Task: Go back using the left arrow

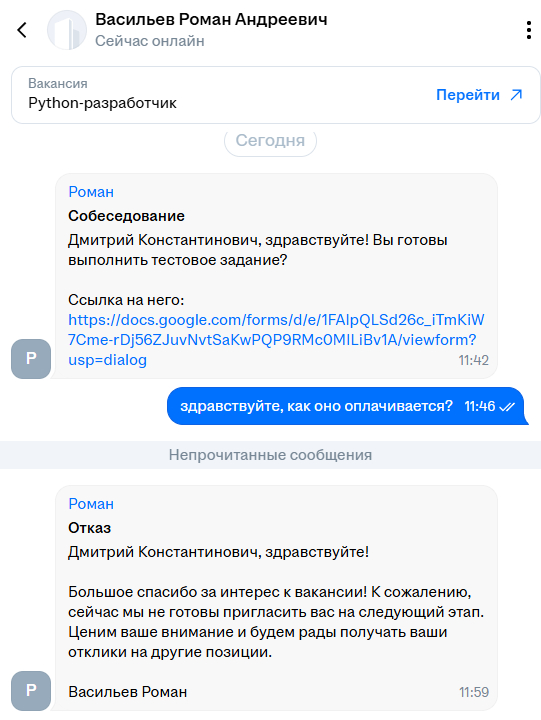Action: (x=22, y=30)
